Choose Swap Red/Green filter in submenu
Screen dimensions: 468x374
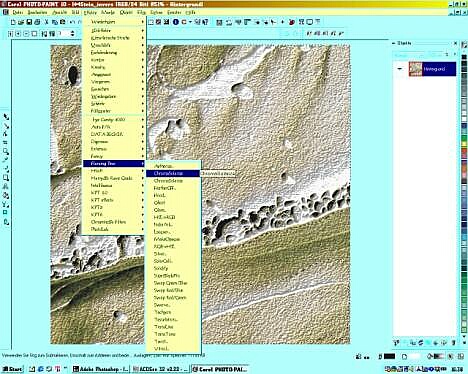click(173, 298)
